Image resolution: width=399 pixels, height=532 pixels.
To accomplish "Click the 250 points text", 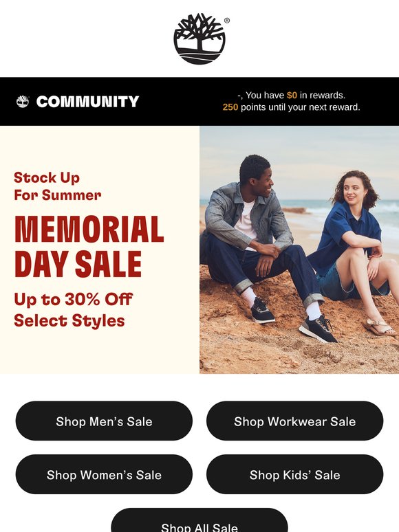I will point(230,107).
